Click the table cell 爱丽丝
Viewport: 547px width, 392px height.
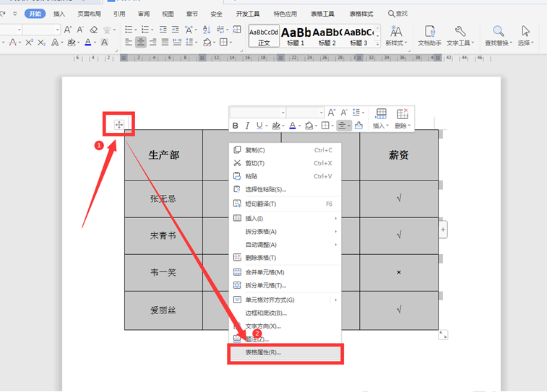point(163,310)
